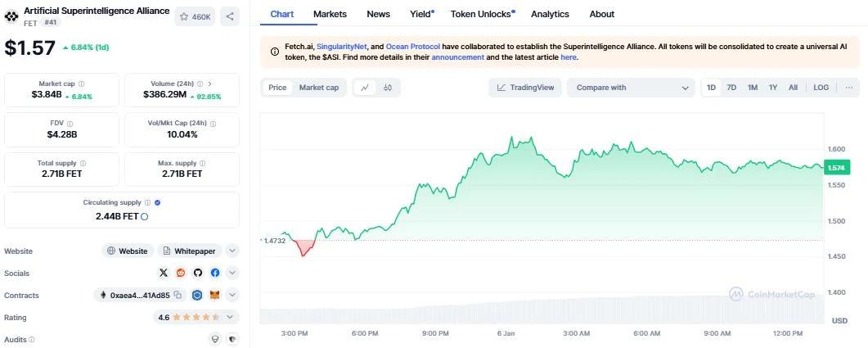Switch chart to Market cap view

(319, 88)
